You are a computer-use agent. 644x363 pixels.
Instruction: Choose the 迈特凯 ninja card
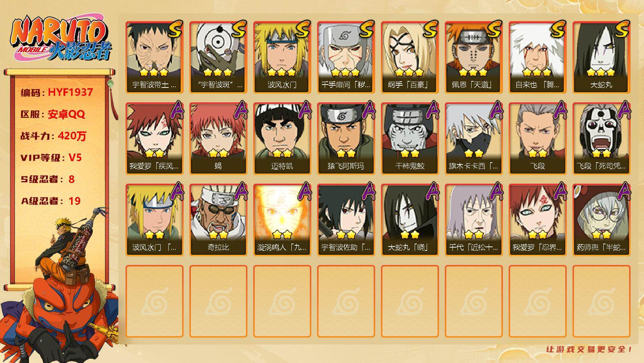coord(282,139)
